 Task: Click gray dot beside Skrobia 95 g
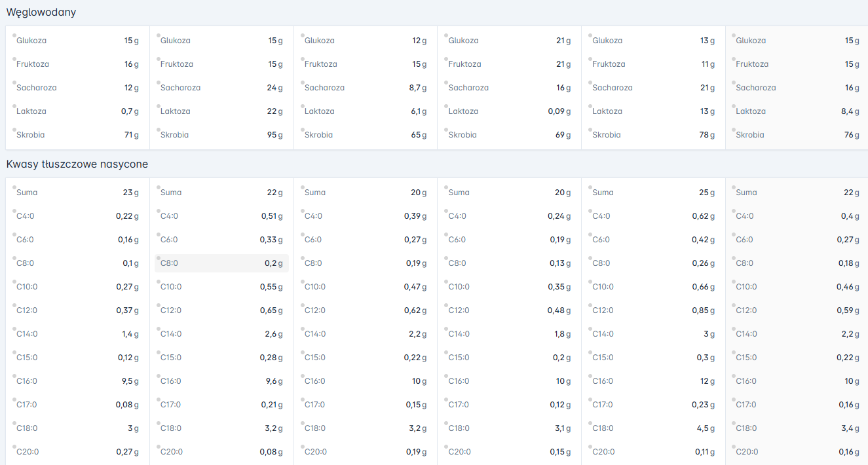[x=159, y=130]
